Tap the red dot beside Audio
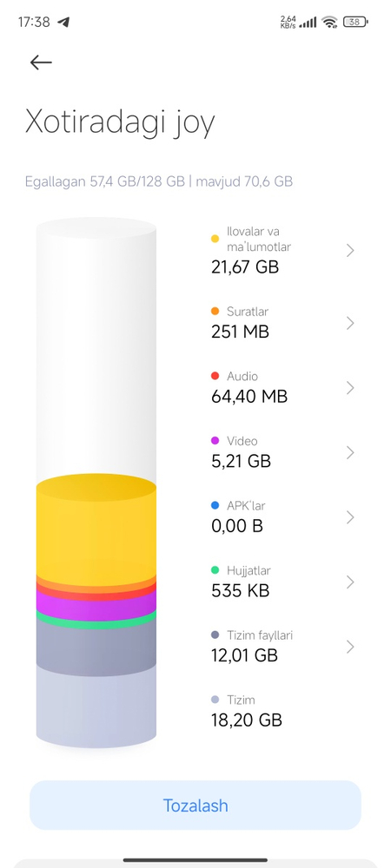The width and height of the screenshot is (391, 868). (x=215, y=377)
